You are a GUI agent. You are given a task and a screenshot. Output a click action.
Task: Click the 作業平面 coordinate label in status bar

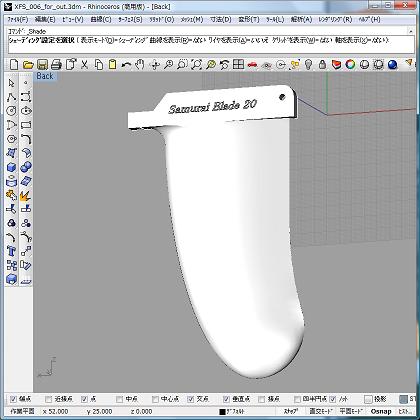click(22, 411)
